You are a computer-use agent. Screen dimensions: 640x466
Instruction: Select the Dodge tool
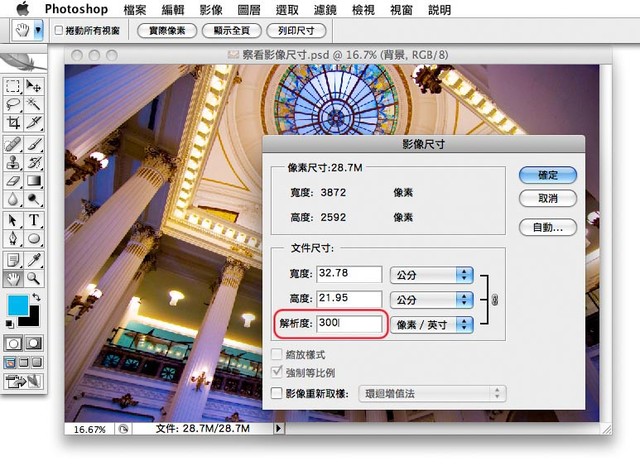[x=33, y=199]
